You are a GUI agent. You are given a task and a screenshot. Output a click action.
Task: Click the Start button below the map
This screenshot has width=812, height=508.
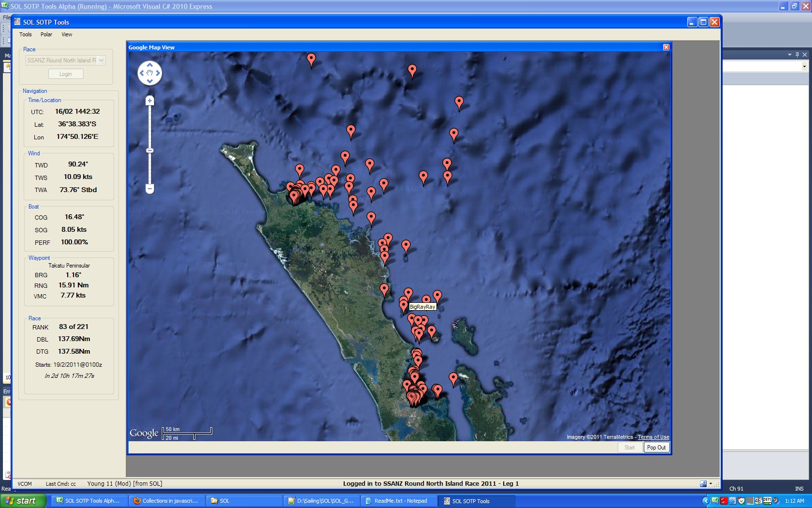pos(629,448)
